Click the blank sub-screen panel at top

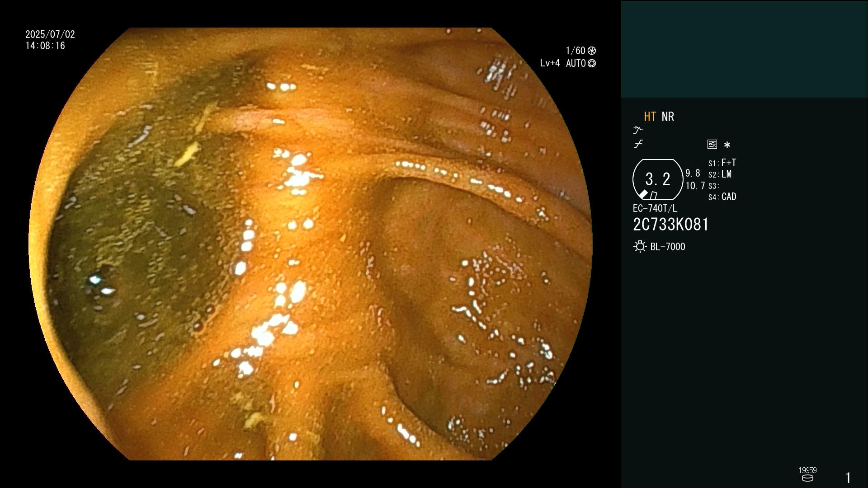pos(744,49)
